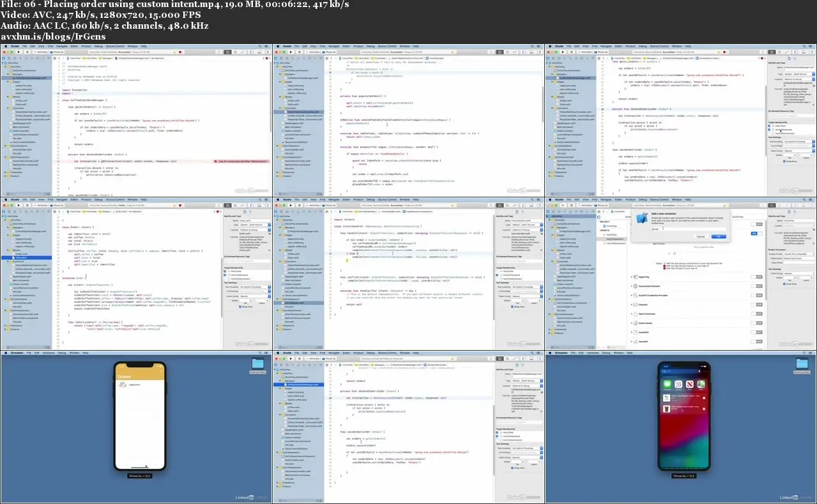
Task: Click Cancel in the Add a new container dialog
Action: tap(701, 236)
